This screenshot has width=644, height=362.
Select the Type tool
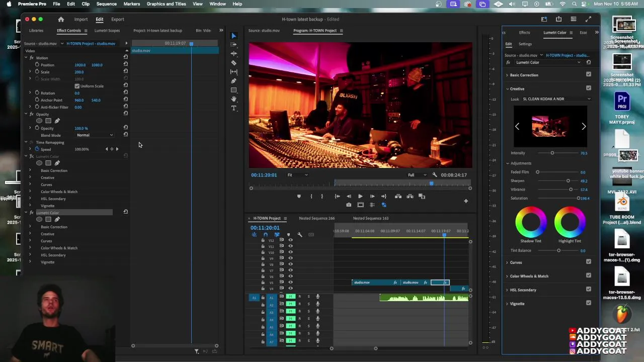[x=233, y=108]
